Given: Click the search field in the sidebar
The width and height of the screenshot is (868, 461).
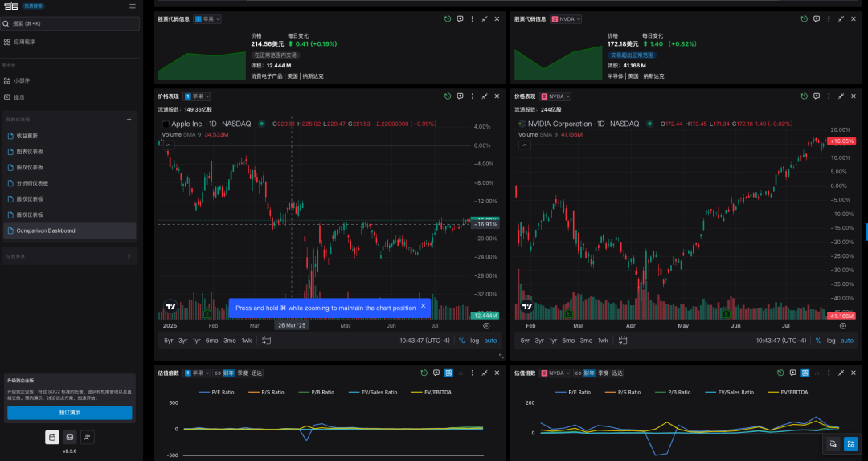Looking at the screenshot, I should point(71,24).
